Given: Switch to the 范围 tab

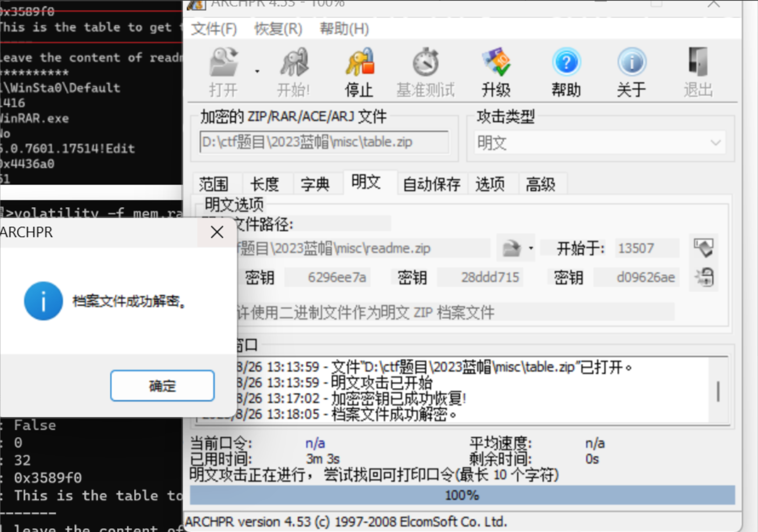Looking at the screenshot, I should point(214,184).
